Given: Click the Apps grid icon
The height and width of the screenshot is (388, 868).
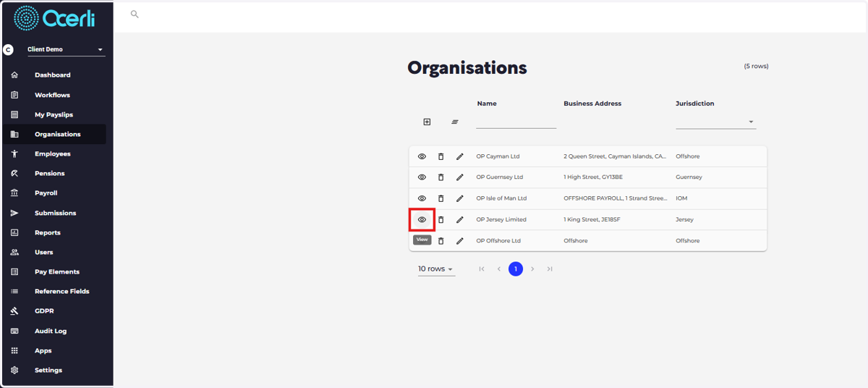Looking at the screenshot, I should 14,350.
